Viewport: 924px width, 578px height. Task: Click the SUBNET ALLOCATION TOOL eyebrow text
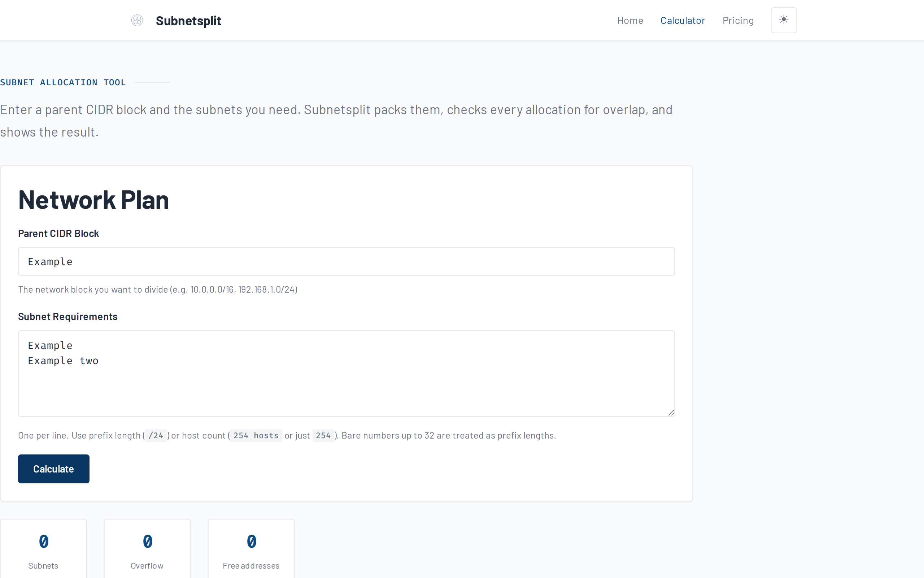coord(63,82)
